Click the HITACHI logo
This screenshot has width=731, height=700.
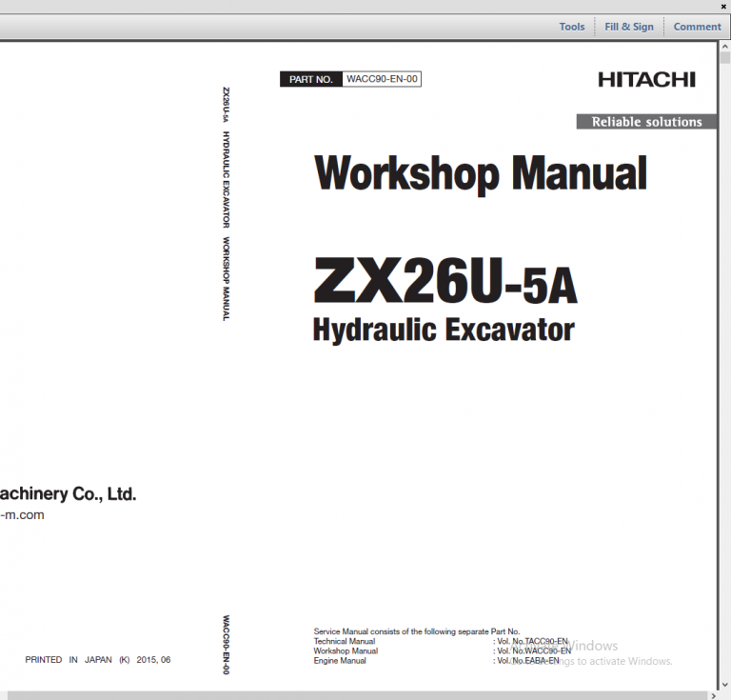[x=646, y=80]
